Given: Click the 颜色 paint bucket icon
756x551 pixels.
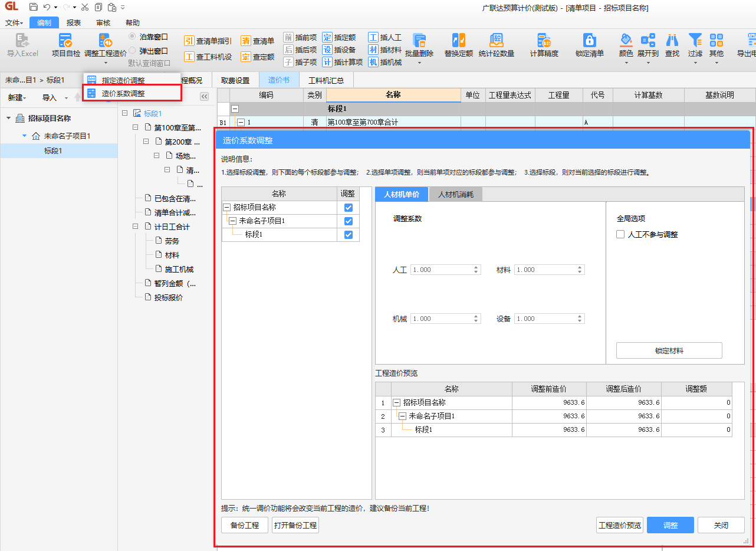Looking at the screenshot, I should [626, 40].
